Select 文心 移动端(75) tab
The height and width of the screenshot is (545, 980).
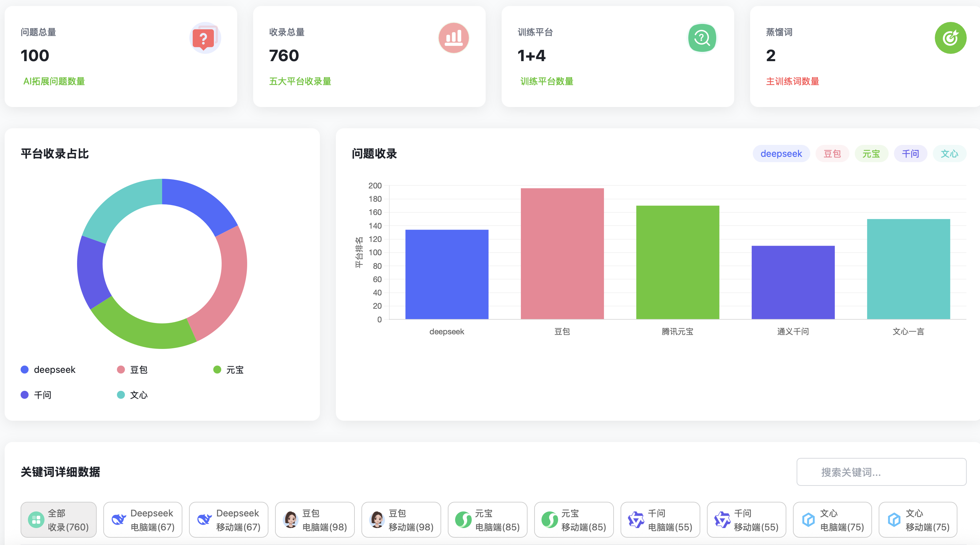tap(918, 519)
